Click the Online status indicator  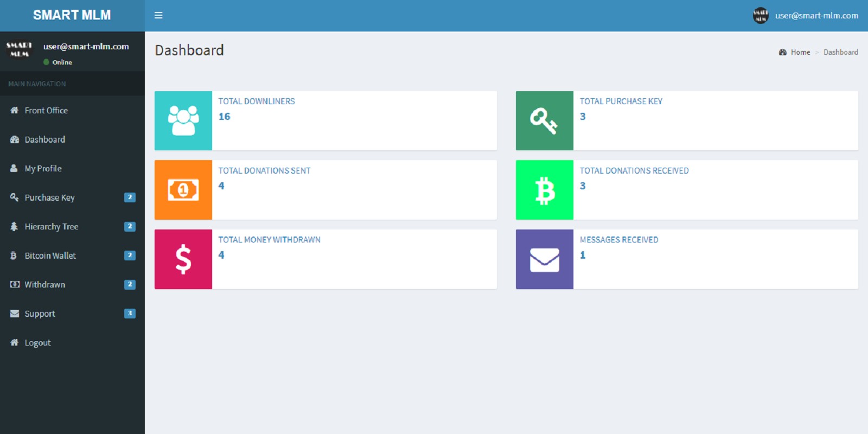coord(58,62)
